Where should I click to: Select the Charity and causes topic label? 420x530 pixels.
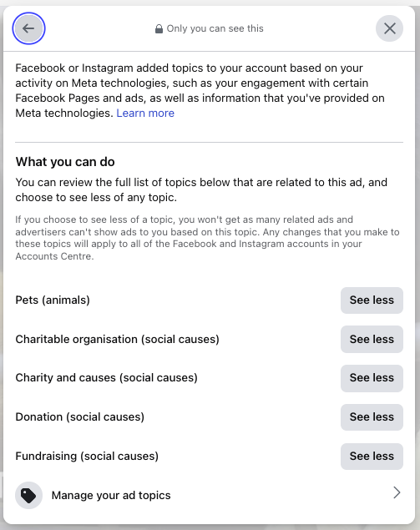107,378
